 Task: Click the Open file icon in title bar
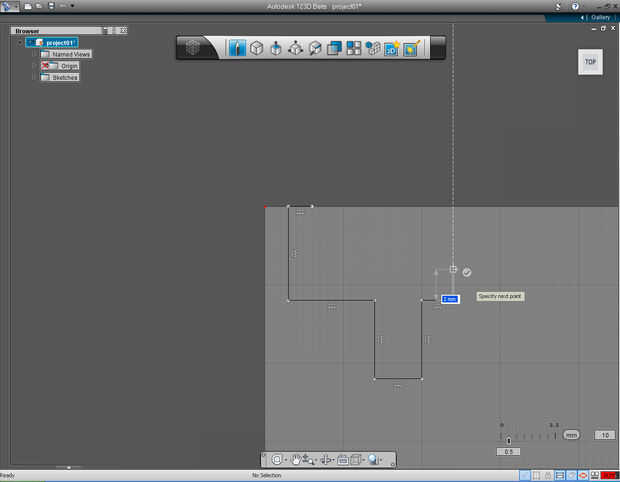pyautogui.click(x=39, y=6)
